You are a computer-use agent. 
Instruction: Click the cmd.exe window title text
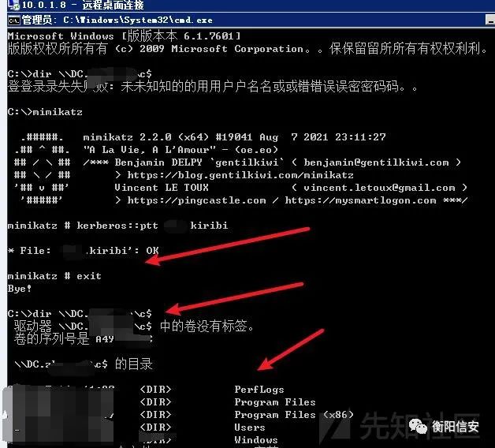coord(117,21)
